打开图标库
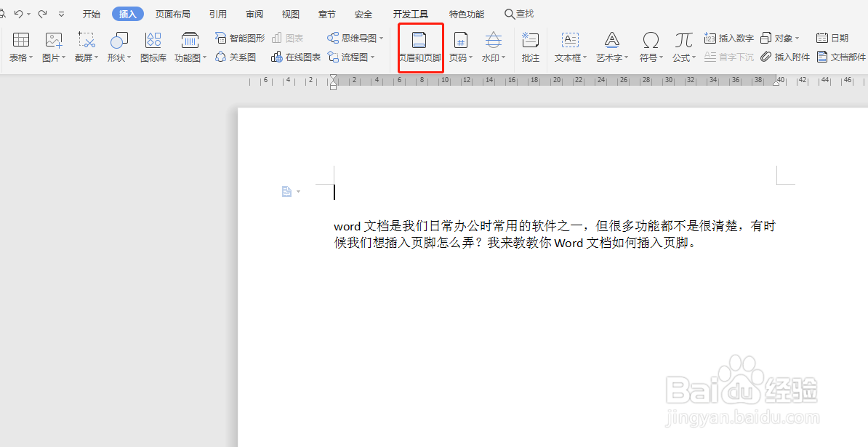Screen dimensions: 868x447 153,47
